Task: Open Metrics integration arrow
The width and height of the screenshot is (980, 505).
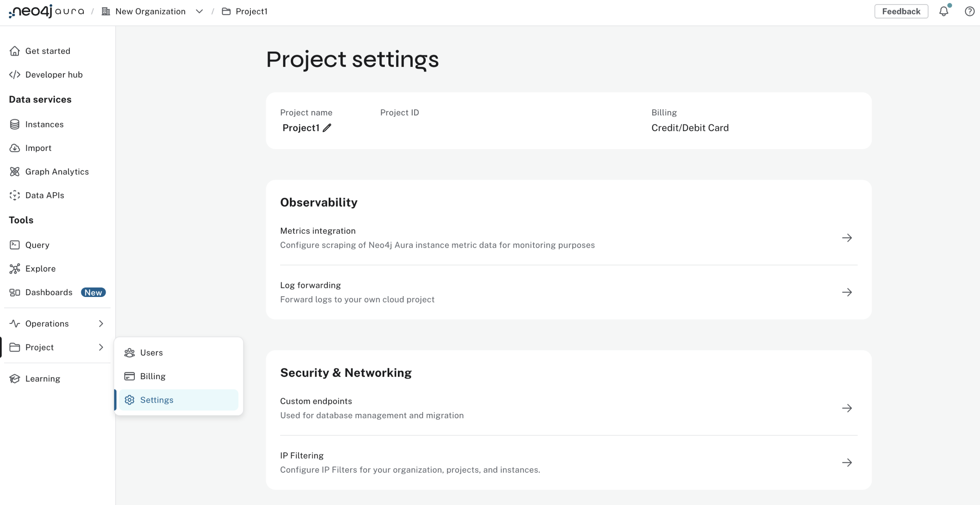Action: point(846,238)
